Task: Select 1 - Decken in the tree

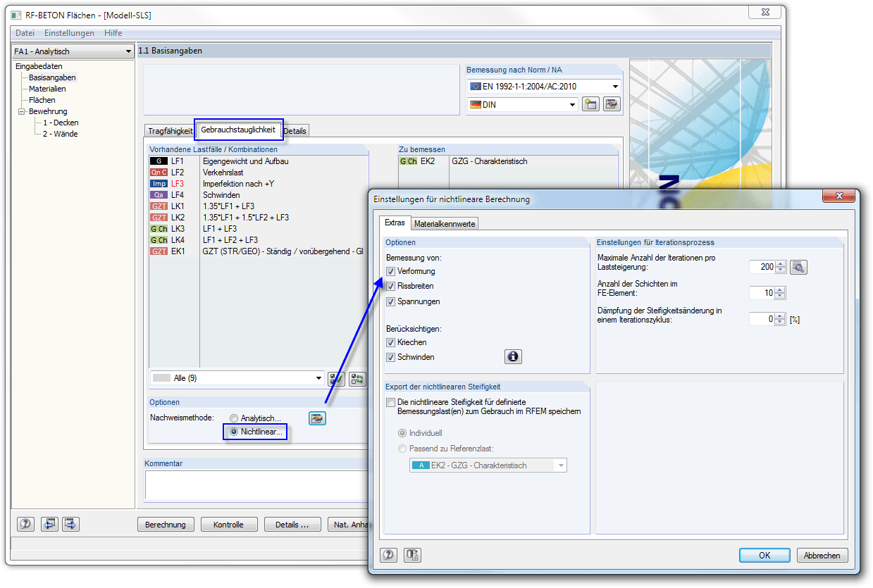Action: coord(61,123)
